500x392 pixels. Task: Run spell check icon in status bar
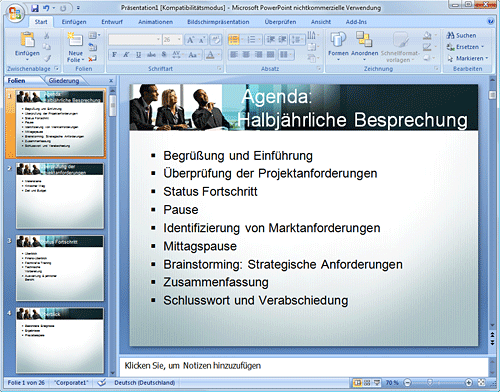102,383
